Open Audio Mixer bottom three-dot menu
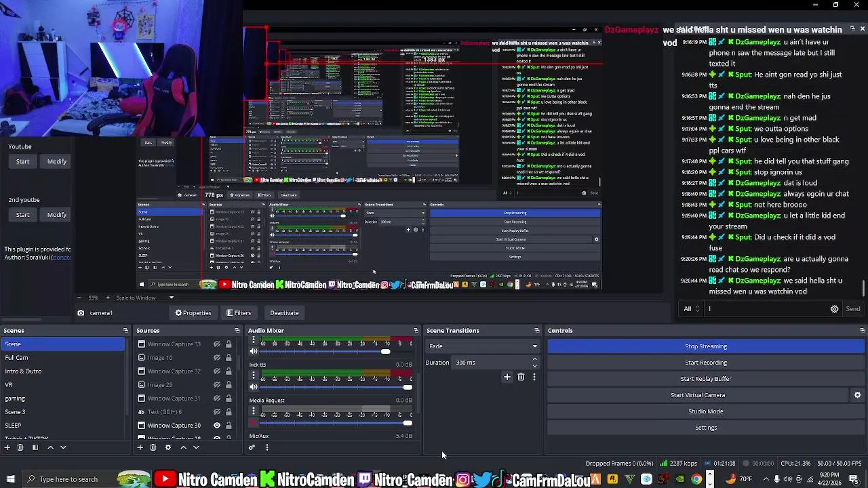This screenshot has width=868, height=488. (x=267, y=447)
